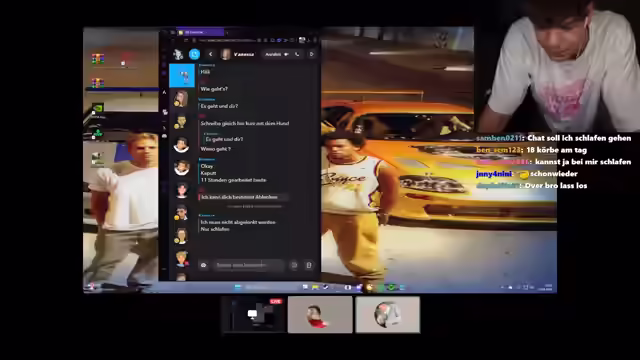This screenshot has height=360, width=640.
Task: Select the 'Nur schlafen' message
Action: click(215, 229)
